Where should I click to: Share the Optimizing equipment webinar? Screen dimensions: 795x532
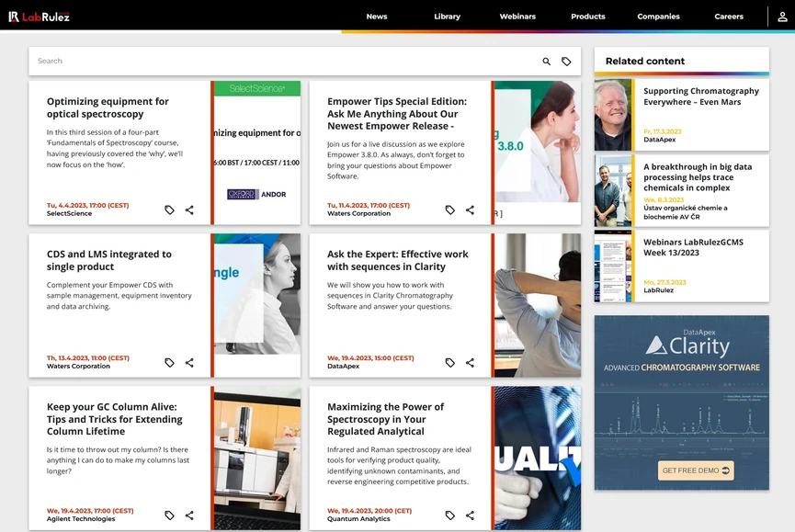pos(189,209)
